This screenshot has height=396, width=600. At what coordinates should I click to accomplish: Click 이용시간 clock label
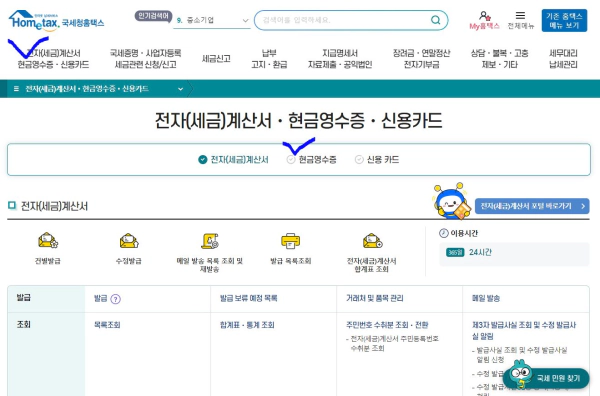click(458, 233)
